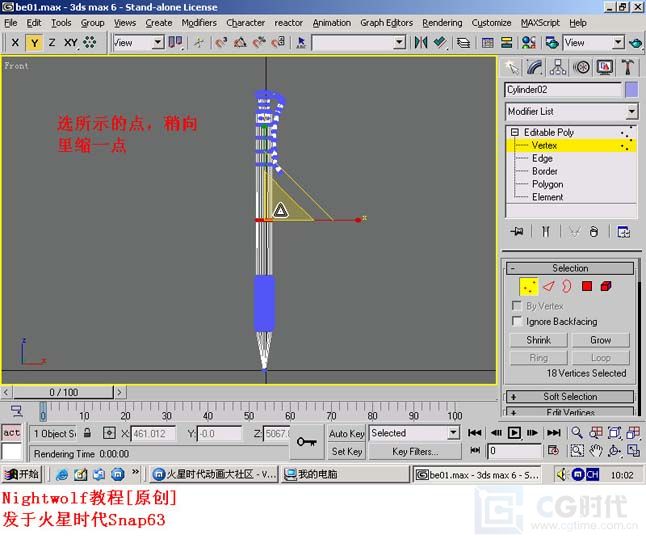The image size is (646, 539).
Task: Open Configure Modifier Sets icon
Action: coord(623,232)
